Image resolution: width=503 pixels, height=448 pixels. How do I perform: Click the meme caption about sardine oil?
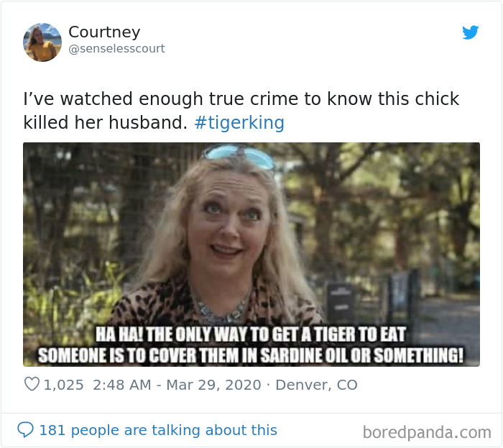(x=251, y=345)
